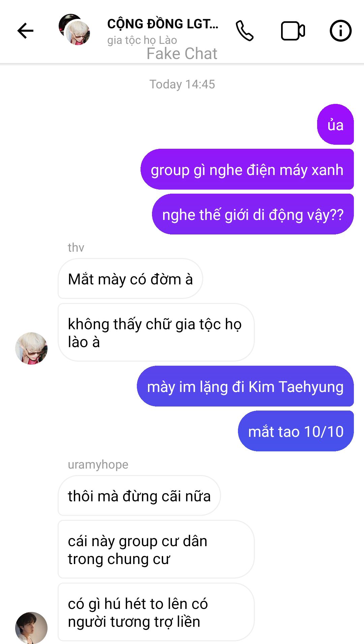This screenshot has width=364, height=644.
Task: Select the 'mắt tao 10/10' bubble
Action: (x=296, y=431)
